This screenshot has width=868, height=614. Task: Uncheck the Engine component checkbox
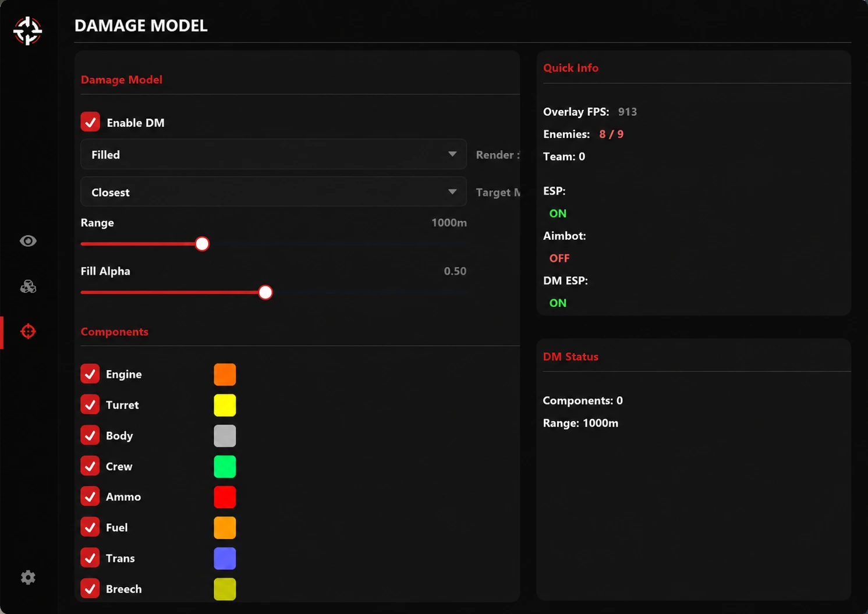point(90,374)
